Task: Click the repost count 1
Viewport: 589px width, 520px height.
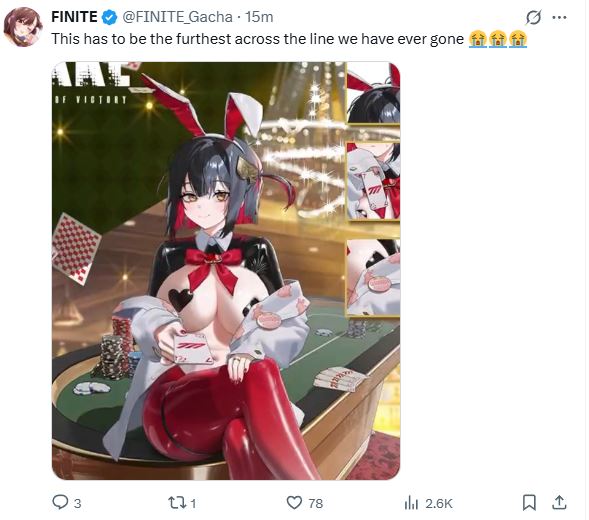Action: [x=193, y=503]
